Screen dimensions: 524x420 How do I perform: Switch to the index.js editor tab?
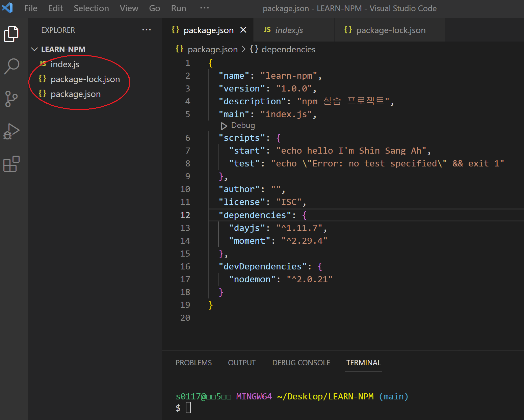293,30
